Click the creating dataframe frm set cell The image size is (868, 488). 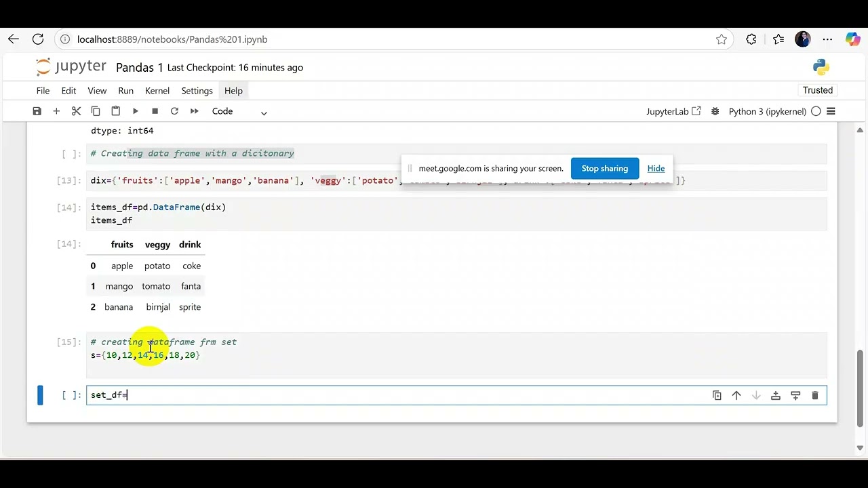point(456,354)
